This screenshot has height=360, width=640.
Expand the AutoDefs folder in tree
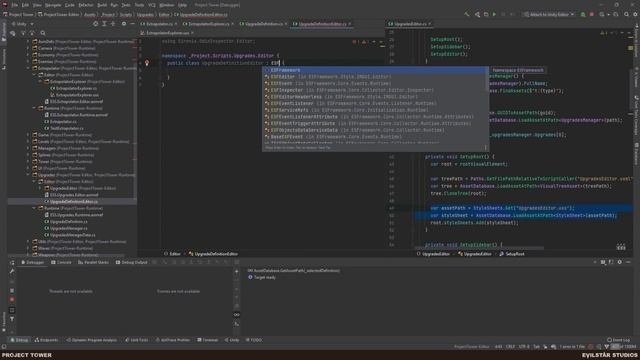(28, 42)
